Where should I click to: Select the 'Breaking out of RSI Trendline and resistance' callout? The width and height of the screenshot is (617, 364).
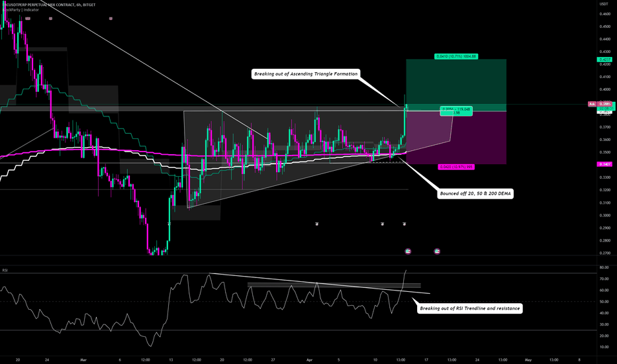470,308
